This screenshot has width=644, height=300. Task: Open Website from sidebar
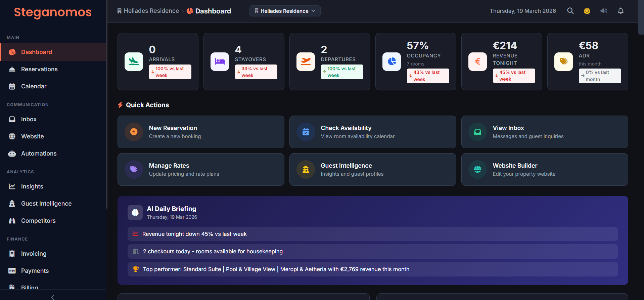pos(53,136)
